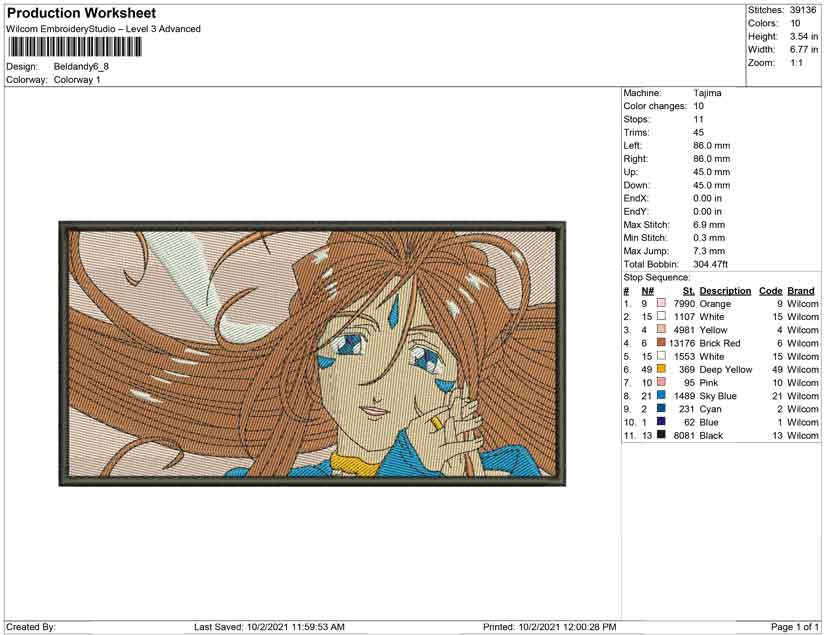Select the Total Bobbin value "304.47ft"
Viewport: 825px width, 635px height.
pyautogui.click(x=710, y=264)
